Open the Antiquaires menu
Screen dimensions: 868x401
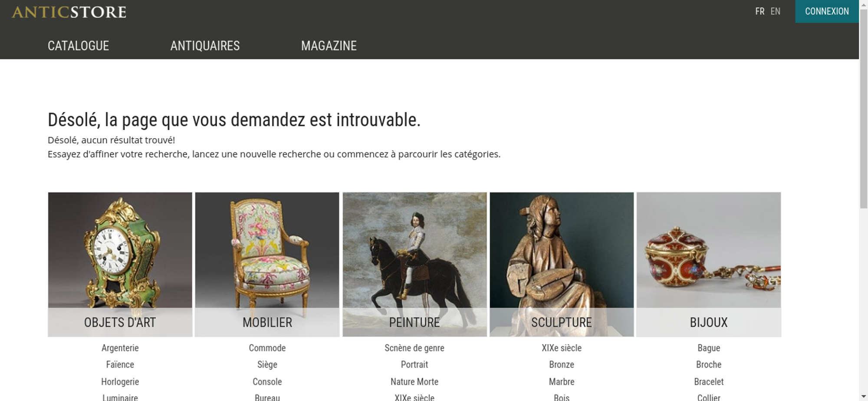205,46
